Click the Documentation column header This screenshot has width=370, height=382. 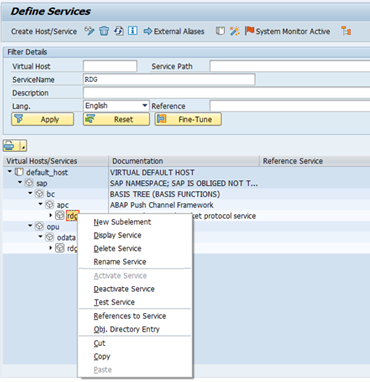click(184, 161)
